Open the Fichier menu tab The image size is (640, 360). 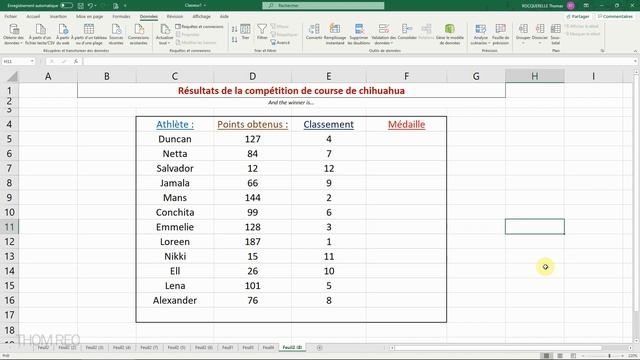tap(11, 16)
